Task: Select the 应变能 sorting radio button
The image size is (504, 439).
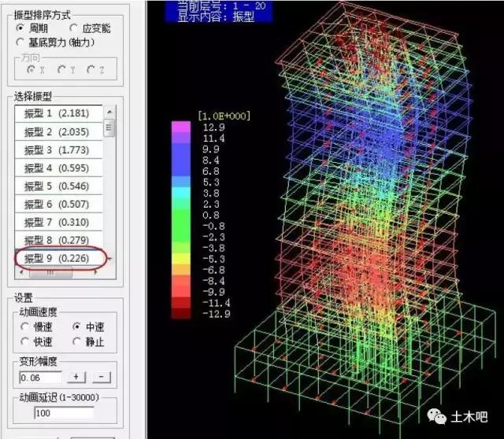Action: point(73,28)
